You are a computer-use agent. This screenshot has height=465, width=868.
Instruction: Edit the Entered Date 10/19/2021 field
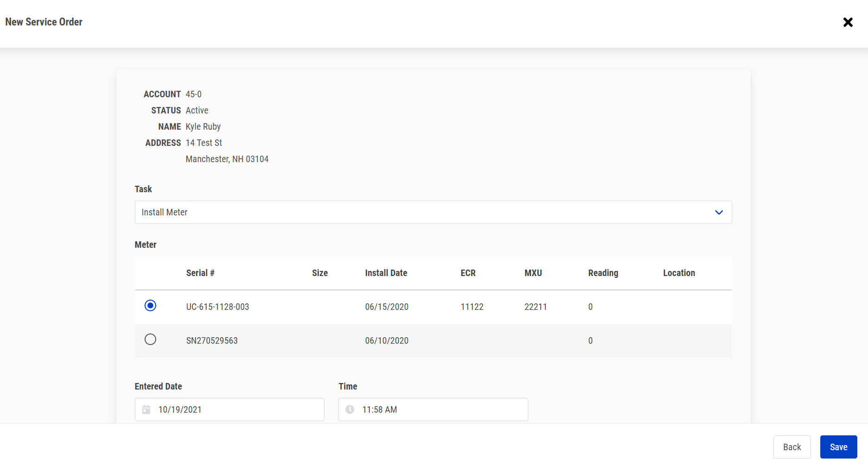[236, 409]
